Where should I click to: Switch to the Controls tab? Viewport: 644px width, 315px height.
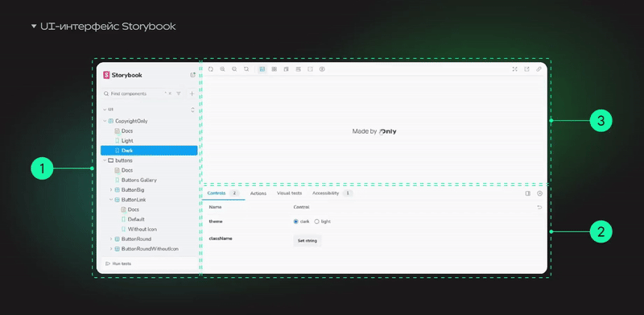224,193
